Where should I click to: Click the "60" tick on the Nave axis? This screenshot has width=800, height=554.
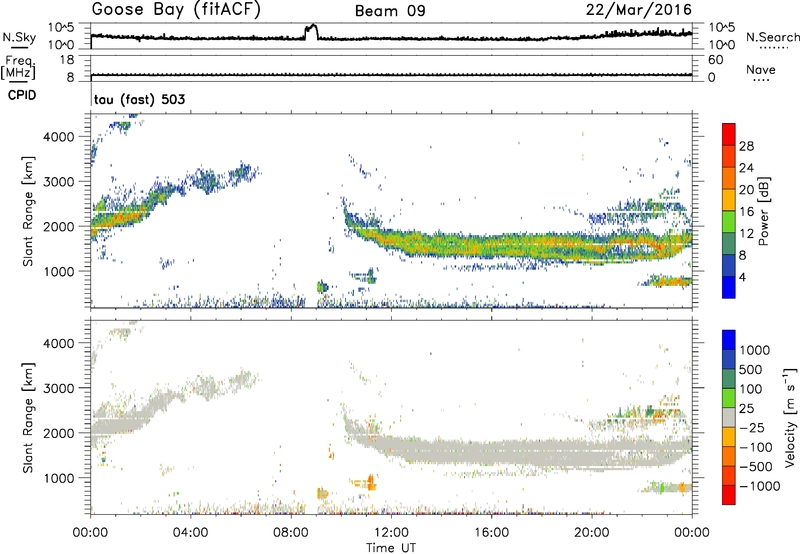[715, 60]
